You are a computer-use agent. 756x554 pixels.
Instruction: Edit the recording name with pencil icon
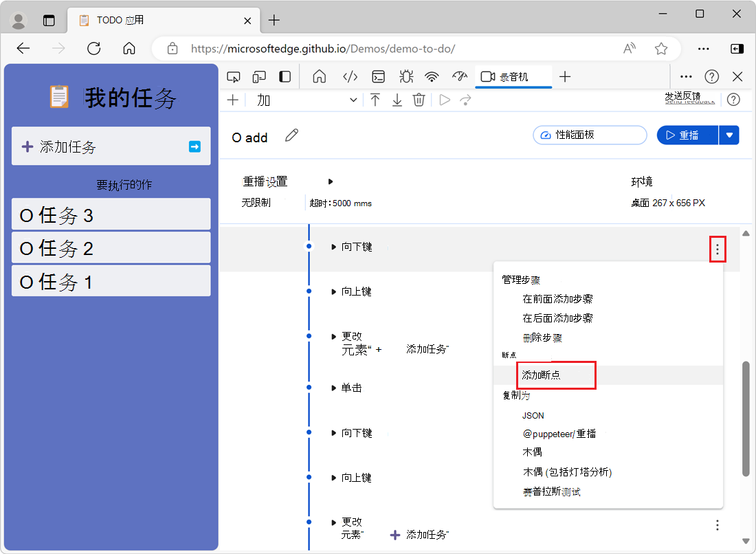291,135
